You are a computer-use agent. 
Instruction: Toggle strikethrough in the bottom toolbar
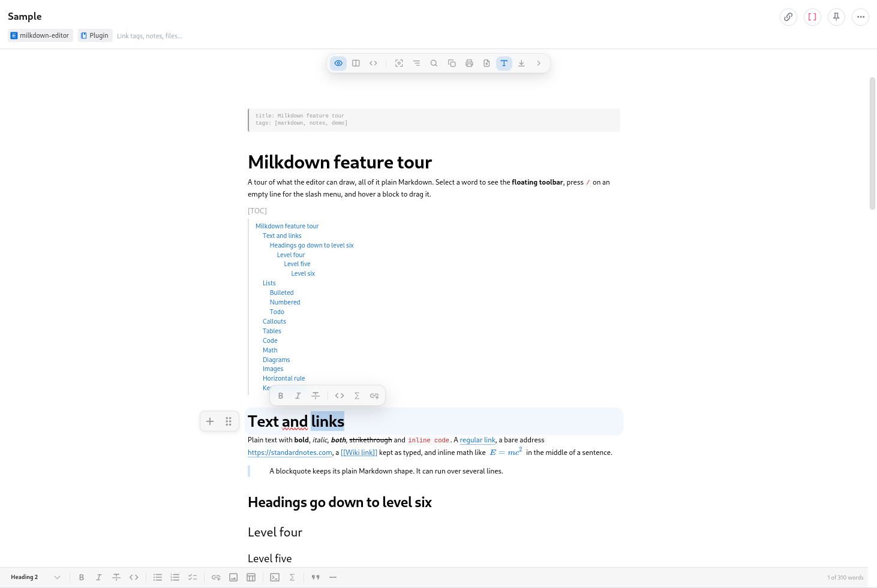(x=116, y=577)
